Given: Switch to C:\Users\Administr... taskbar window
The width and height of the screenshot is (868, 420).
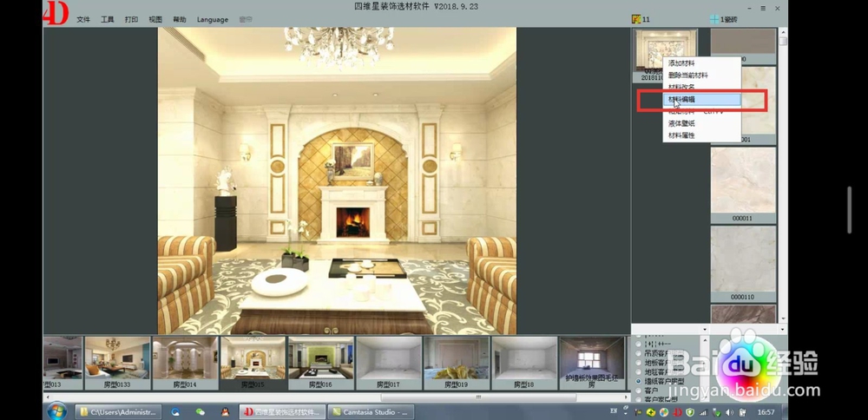Looking at the screenshot, I should click(x=118, y=411).
